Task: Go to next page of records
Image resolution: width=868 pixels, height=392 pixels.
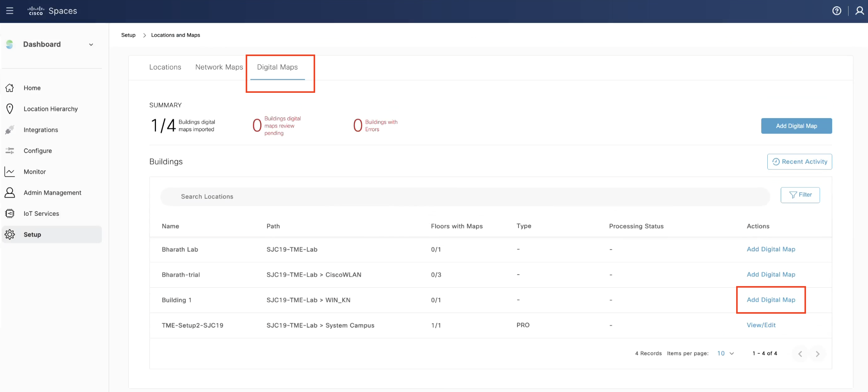Action: point(817,354)
